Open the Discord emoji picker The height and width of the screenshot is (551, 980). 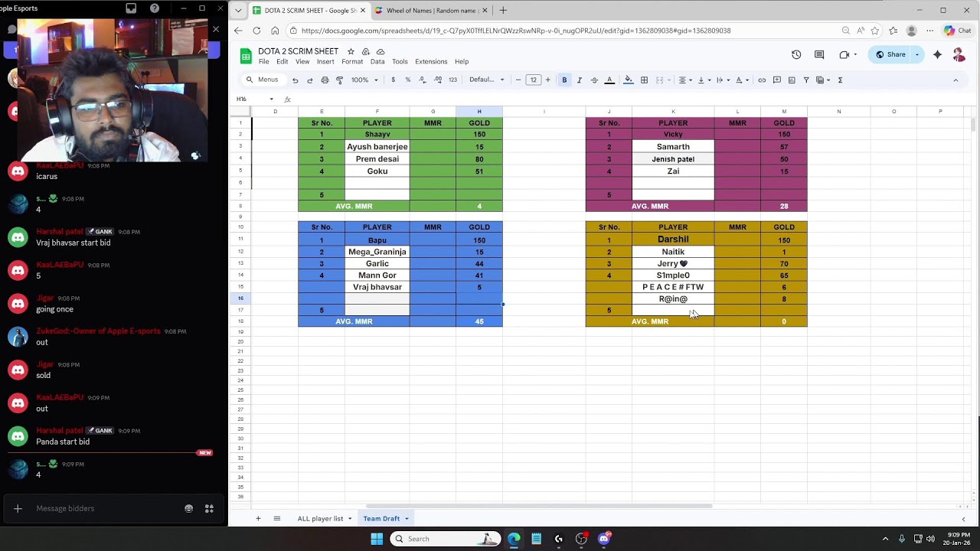[x=188, y=508]
